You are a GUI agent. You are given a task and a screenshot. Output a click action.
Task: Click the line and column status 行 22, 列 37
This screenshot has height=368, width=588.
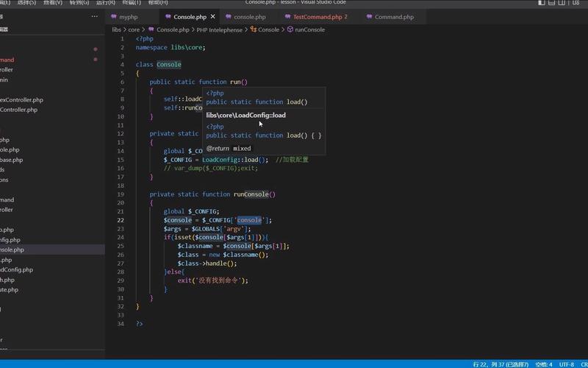[x=501, y=364]
